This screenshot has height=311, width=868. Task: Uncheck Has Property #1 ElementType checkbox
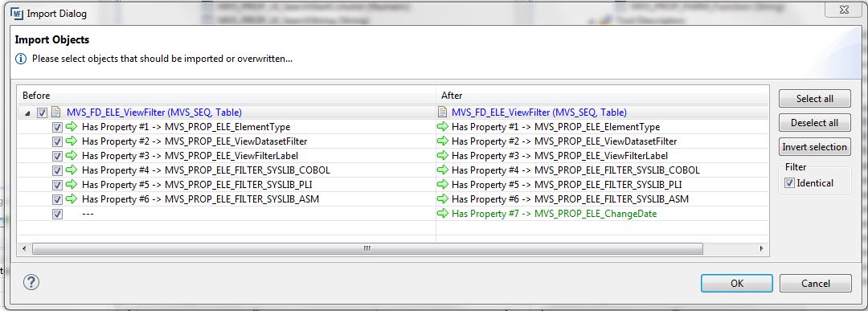[57, 127]
